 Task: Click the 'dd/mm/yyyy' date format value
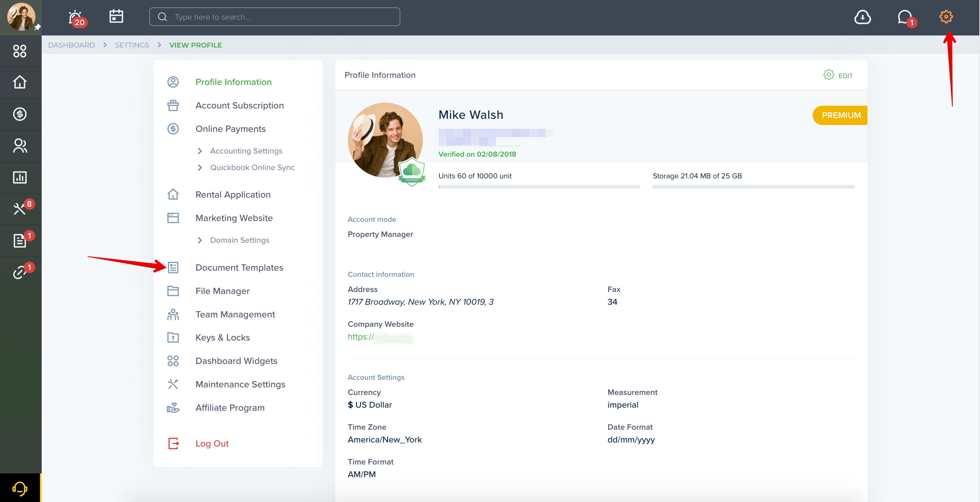[x=631, y=440]
